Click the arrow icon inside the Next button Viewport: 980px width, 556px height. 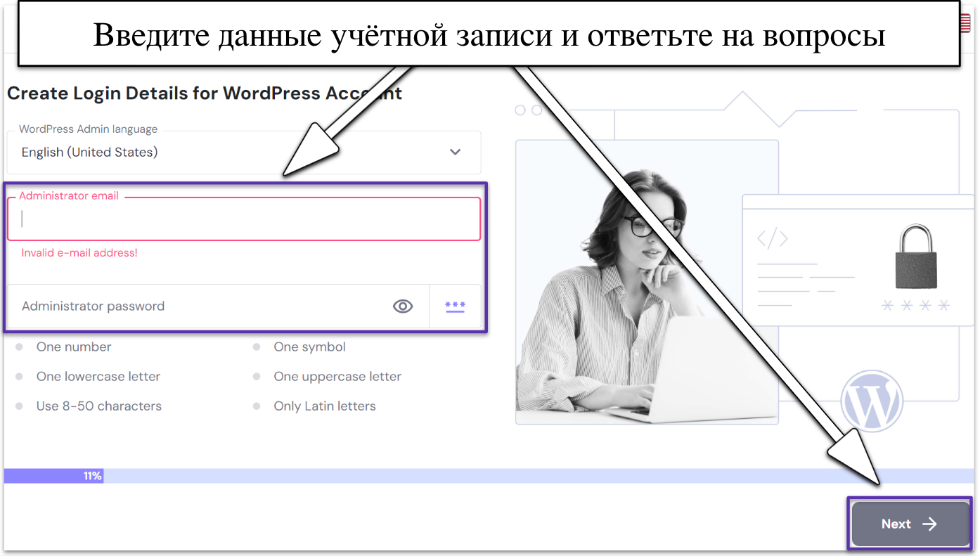(x=929, y=523)
